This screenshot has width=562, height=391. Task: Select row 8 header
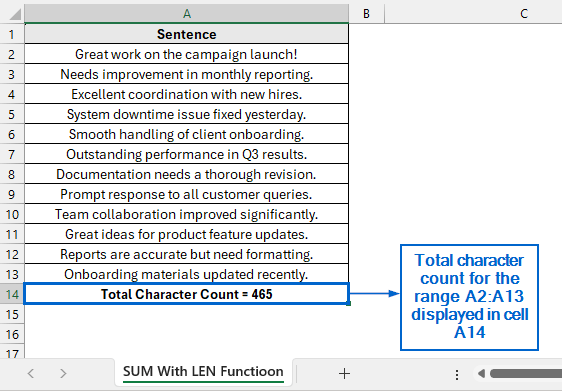click(12, 175)
